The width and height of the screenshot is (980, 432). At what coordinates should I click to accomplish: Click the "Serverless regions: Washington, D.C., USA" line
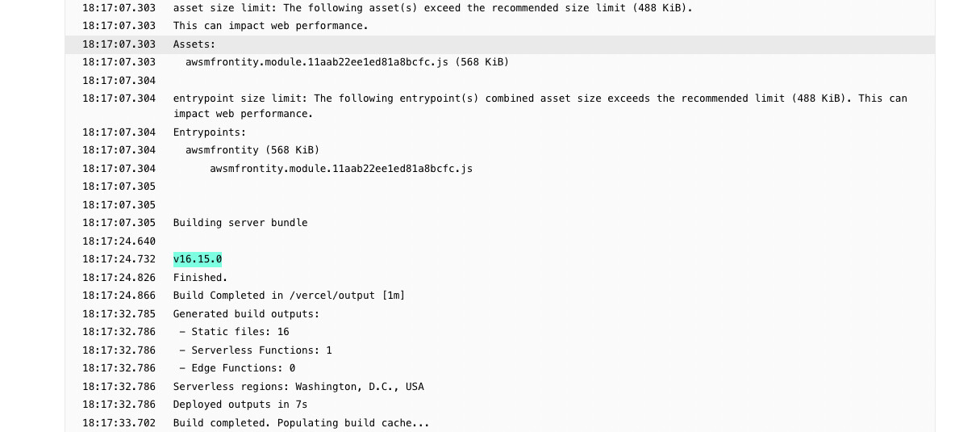(298, 387)
